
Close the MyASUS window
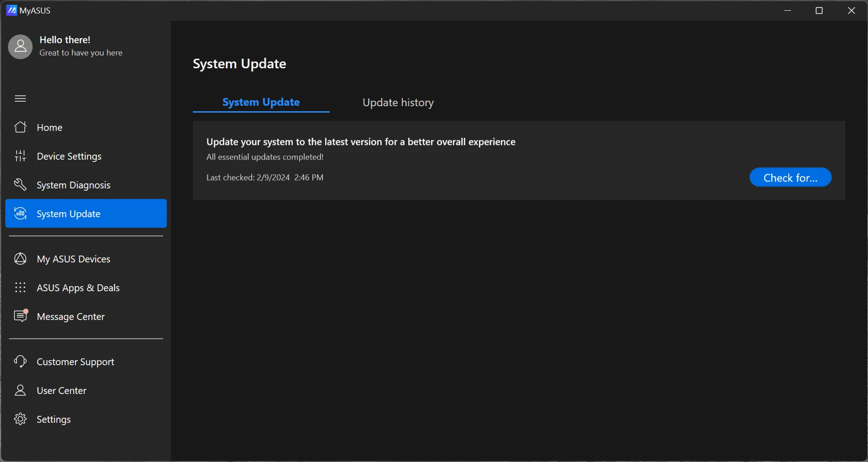tap(851, 10)
